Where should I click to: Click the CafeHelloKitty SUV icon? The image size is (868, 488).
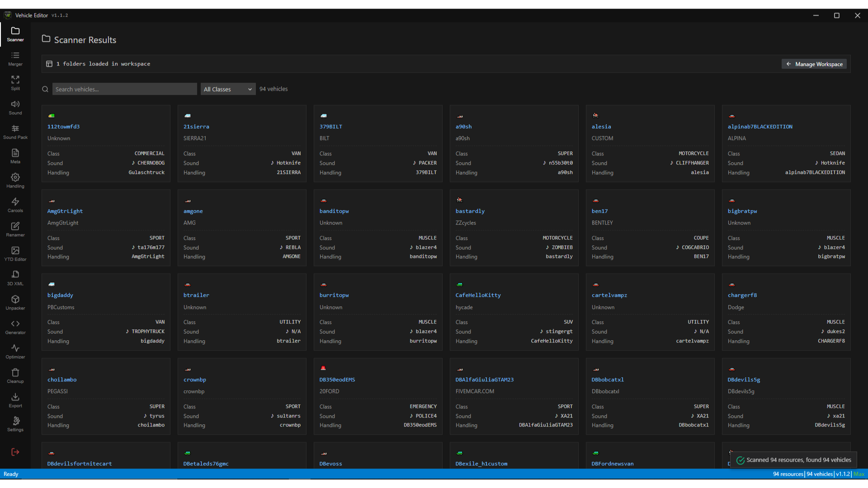459,284
